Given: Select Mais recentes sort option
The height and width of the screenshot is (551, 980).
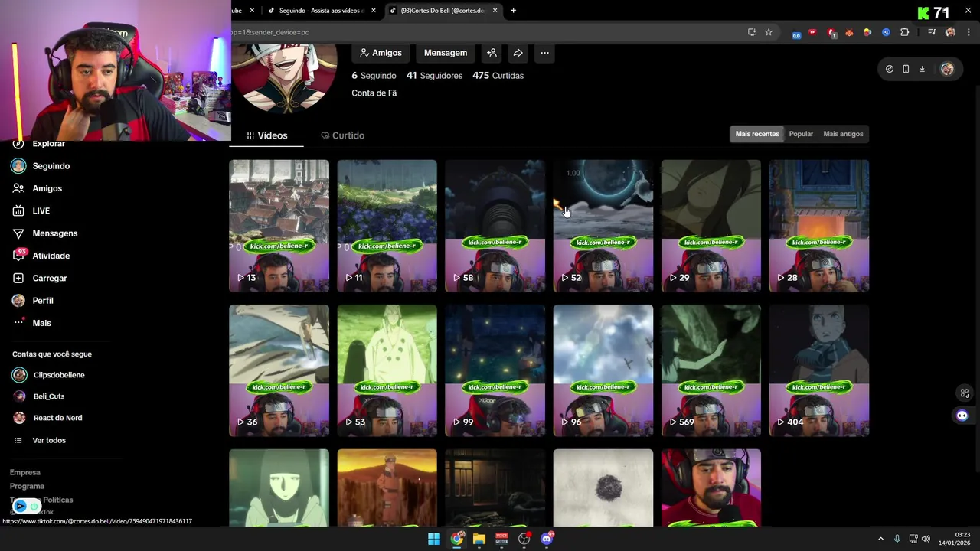Looking at the screenshot, I should (757, 134).
